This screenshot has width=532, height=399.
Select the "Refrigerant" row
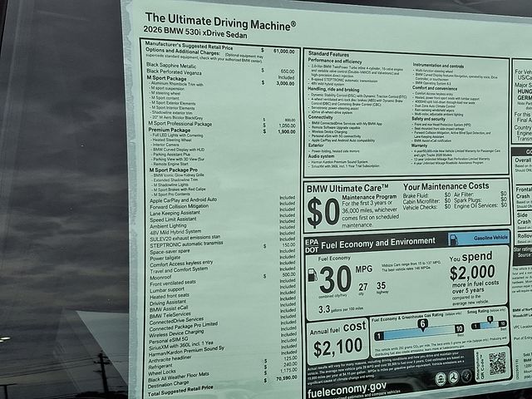click(x=160, y=367)
